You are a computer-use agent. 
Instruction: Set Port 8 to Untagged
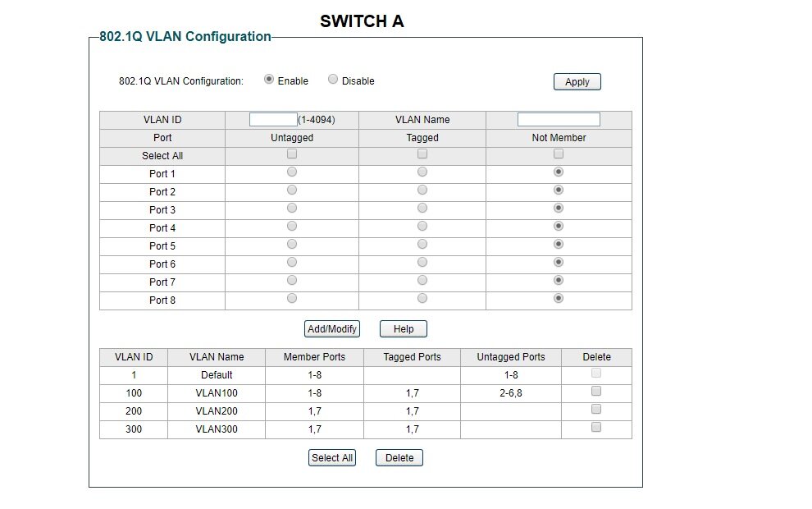292,299
